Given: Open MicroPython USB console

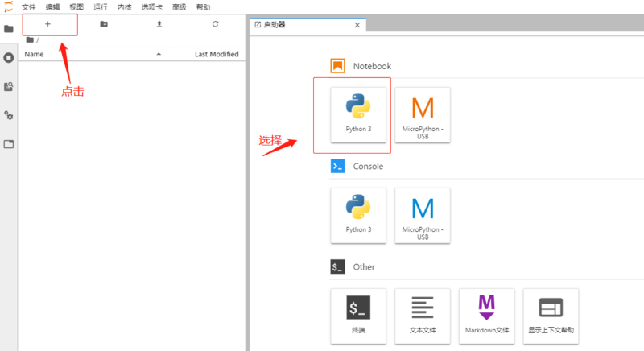Looking at the screenshot, I should click(x=422, y=215).
